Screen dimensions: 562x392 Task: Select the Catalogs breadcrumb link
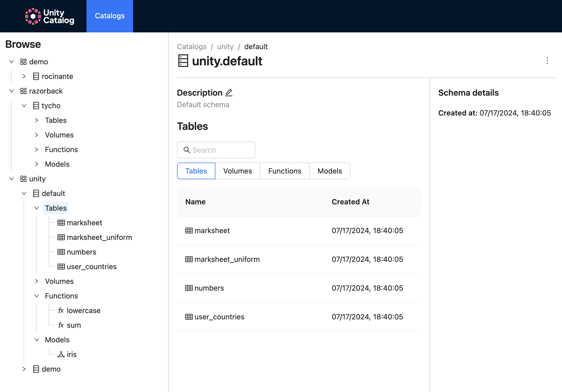pos(192,47)
